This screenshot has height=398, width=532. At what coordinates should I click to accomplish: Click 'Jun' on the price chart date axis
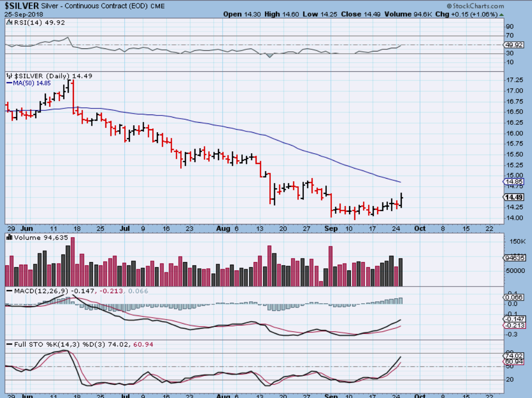(27, 229)
